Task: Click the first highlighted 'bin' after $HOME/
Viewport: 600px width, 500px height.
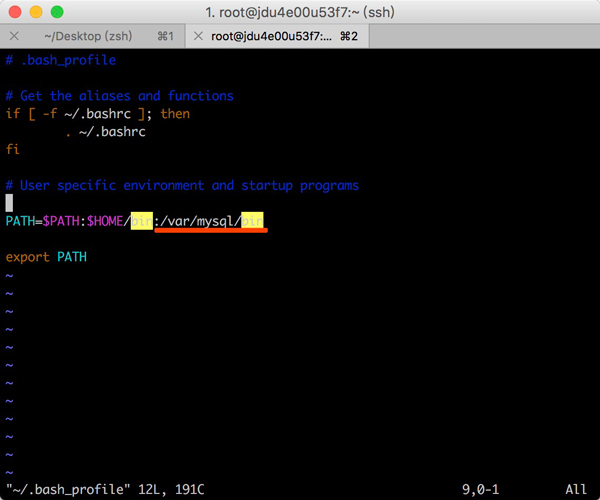Action: point(142,221)
